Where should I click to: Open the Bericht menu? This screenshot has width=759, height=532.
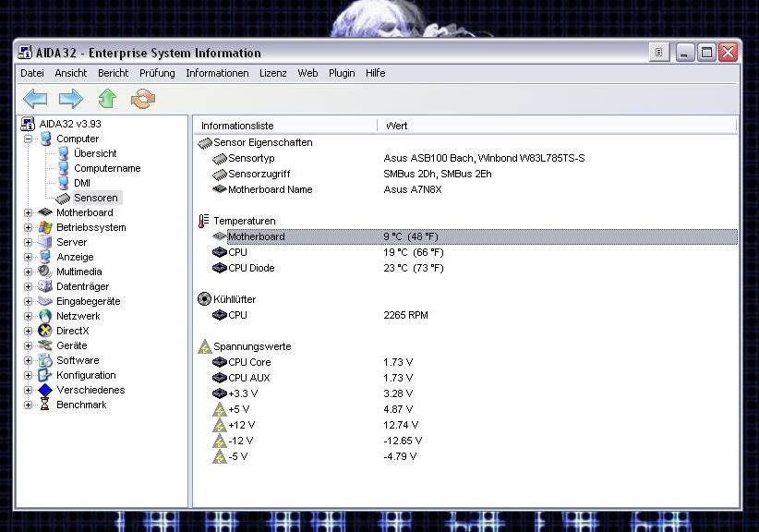(x=114, y=73)
